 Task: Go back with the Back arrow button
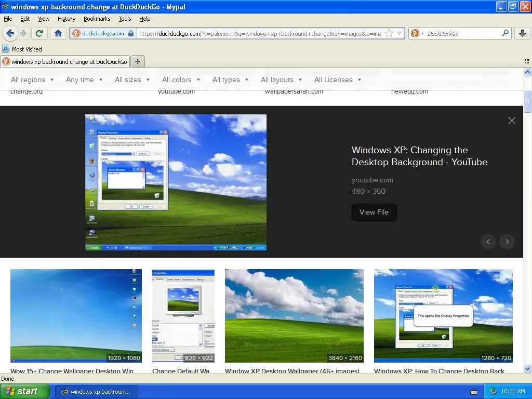coord(10,33)
